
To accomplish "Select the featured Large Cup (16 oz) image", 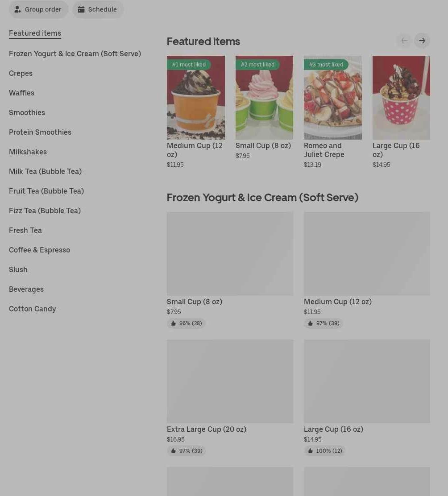I will click(401, 98).
